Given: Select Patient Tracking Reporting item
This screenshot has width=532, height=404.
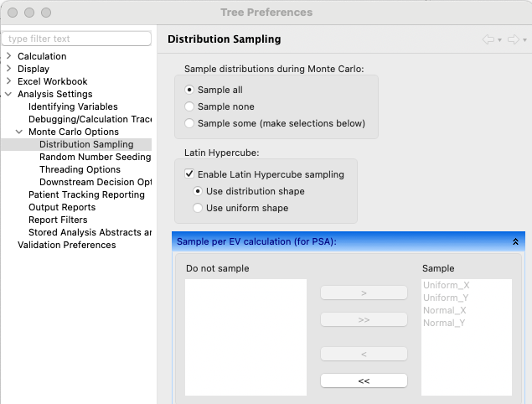Looking at the screenshot, I should 86,194.
